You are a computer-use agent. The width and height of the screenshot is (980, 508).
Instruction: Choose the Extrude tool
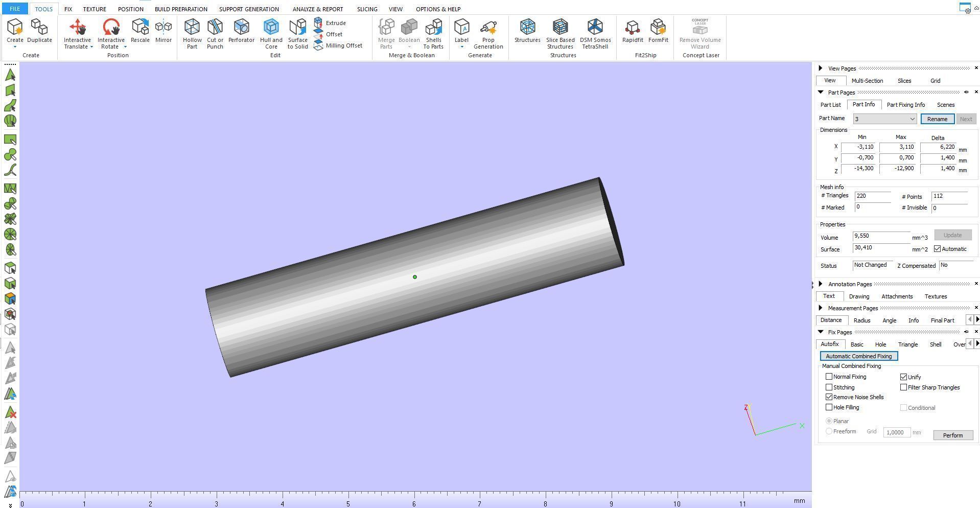click(330, 23)
